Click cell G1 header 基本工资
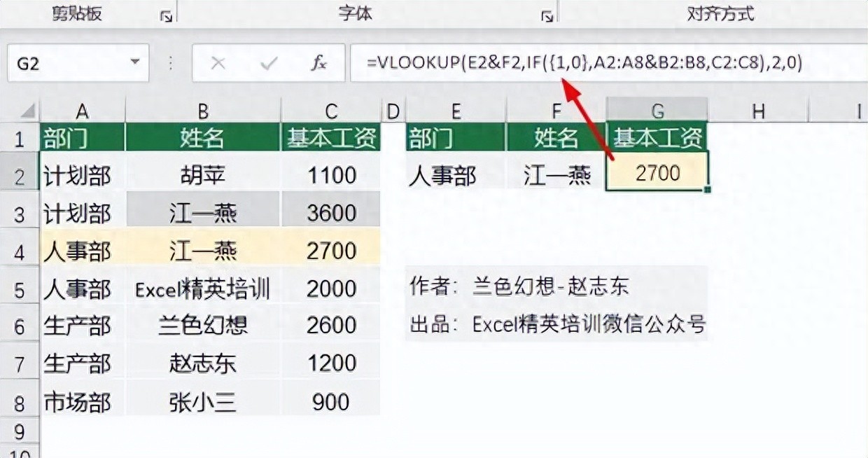 click(657, 137)
